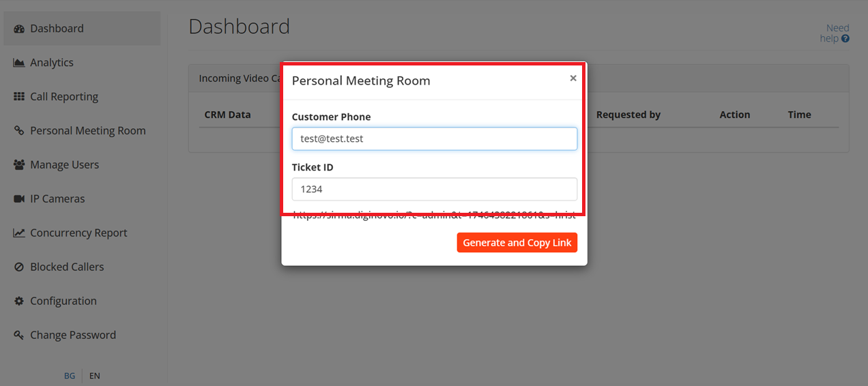868x386 pixels.
Task: Click the Change Password key icon
Action: 19,336
